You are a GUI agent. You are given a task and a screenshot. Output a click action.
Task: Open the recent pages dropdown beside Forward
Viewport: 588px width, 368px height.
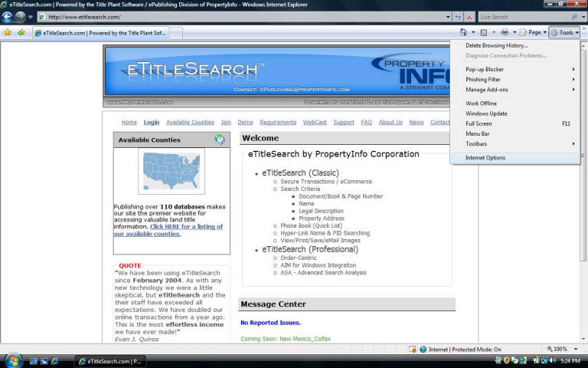tap(31, 17)
